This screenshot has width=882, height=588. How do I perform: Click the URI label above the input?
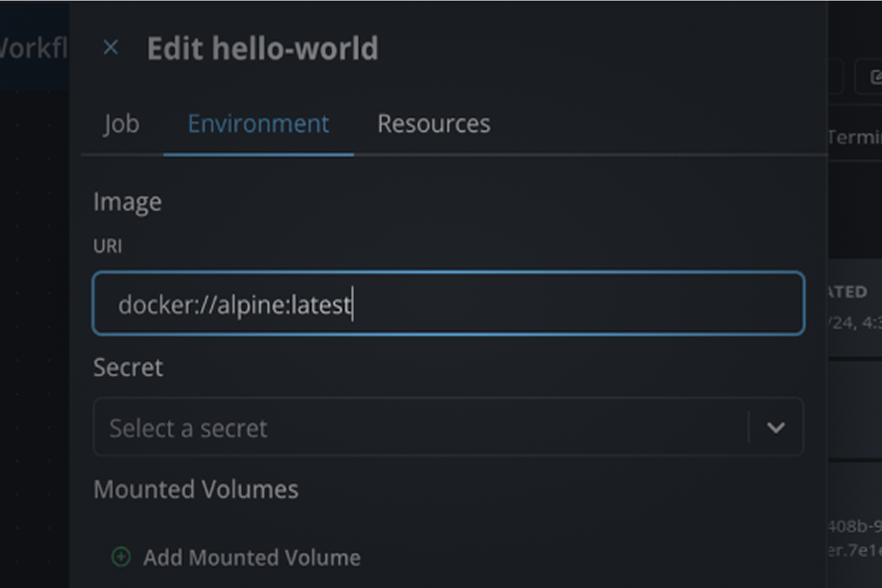point(107,246)
